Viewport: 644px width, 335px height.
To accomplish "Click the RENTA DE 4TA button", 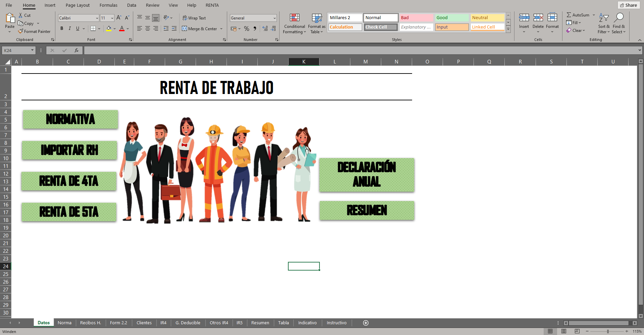I will (69, 181).
